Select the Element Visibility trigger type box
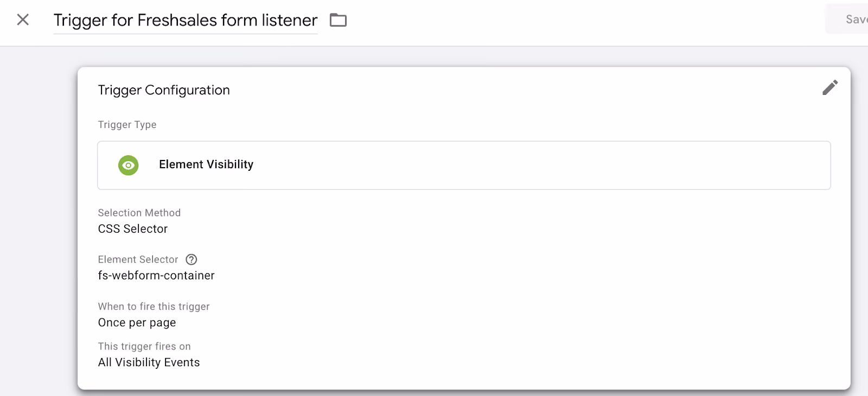Image resolution: width=868 pixels, height=396 pixels. click(x=464, y=165)
